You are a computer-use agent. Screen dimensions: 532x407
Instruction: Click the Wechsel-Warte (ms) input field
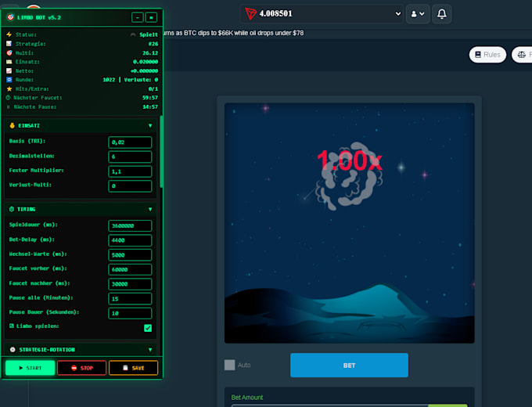130,255
